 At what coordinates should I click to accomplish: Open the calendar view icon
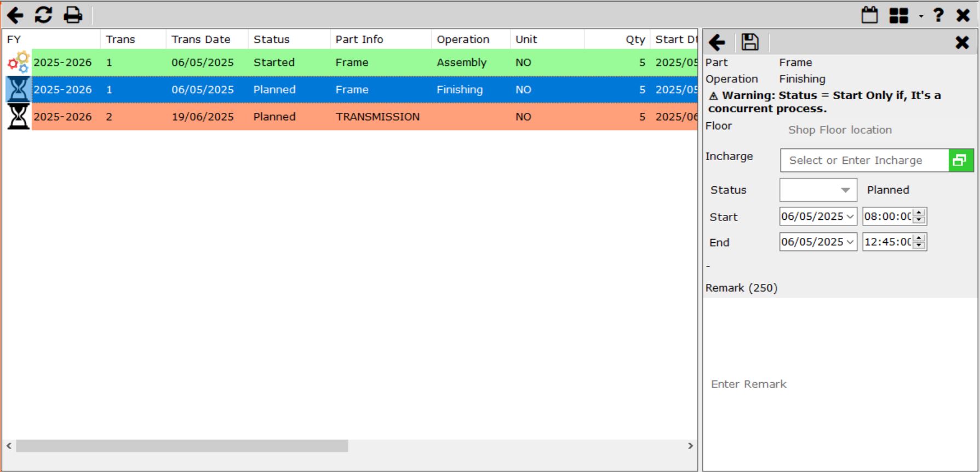click(869, 15)
